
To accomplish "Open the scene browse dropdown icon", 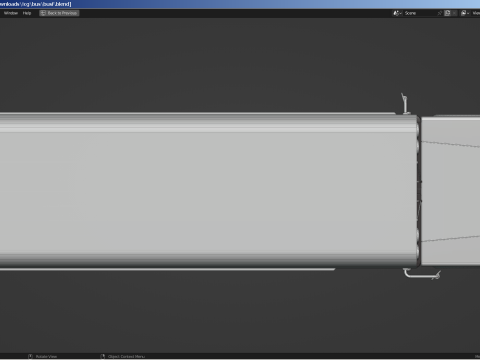I will [x=397, y=13].
